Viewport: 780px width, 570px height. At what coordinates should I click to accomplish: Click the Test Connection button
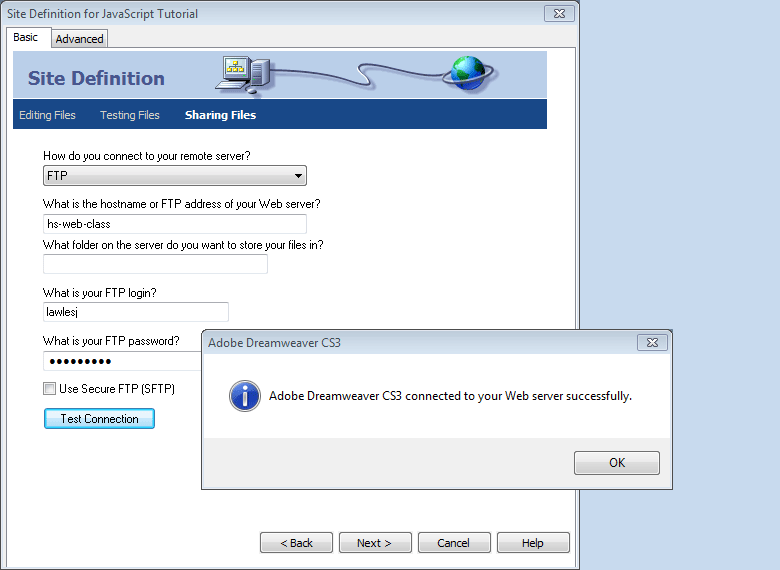click(x=99, y=419)
